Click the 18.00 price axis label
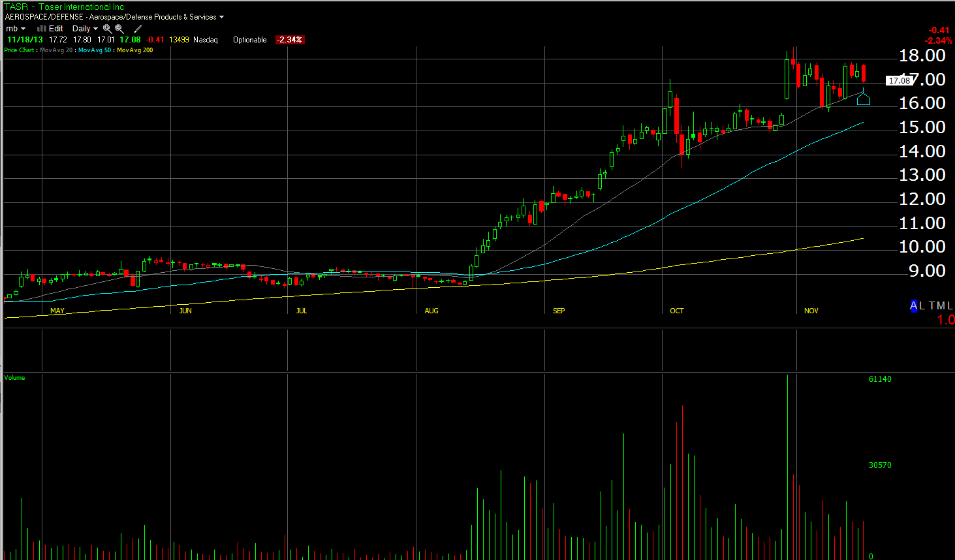Screen dimensions: 955x560 click(922, 55)
